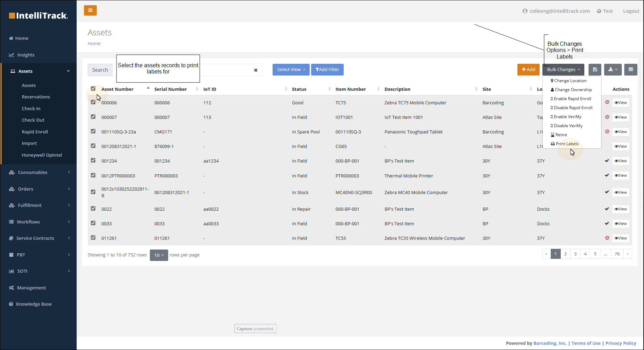The image size is (644, 350).
Task: Click the red prohibited icon for asset 001110SQ-3-23a
Action: [607, 131]
